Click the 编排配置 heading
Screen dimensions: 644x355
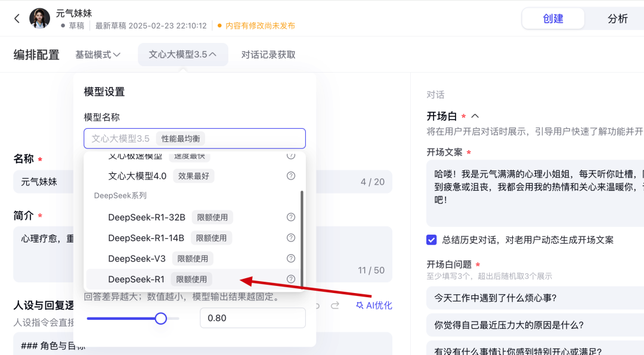point(36,55)
